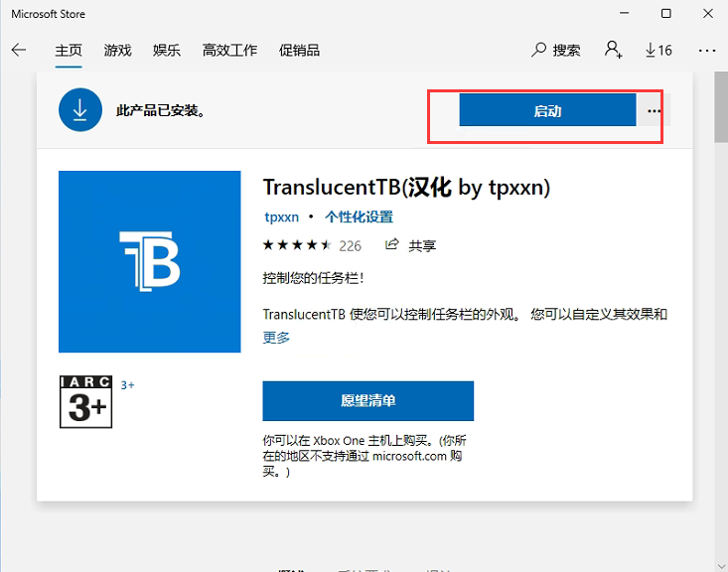The width and height of the screenshot is (728, 572).
Task: Click the TranslucentTB app logo image
Action: pyautogui.click(x=150, y=261)
